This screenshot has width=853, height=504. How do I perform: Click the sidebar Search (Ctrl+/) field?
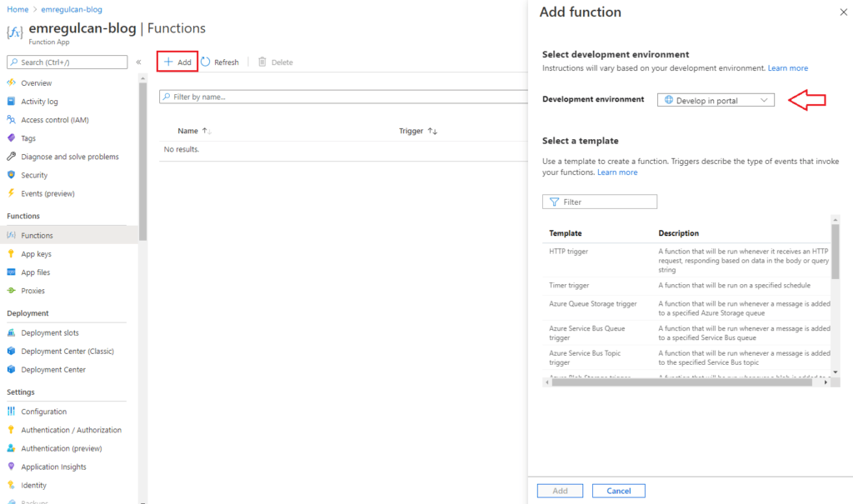pos(67,62)
